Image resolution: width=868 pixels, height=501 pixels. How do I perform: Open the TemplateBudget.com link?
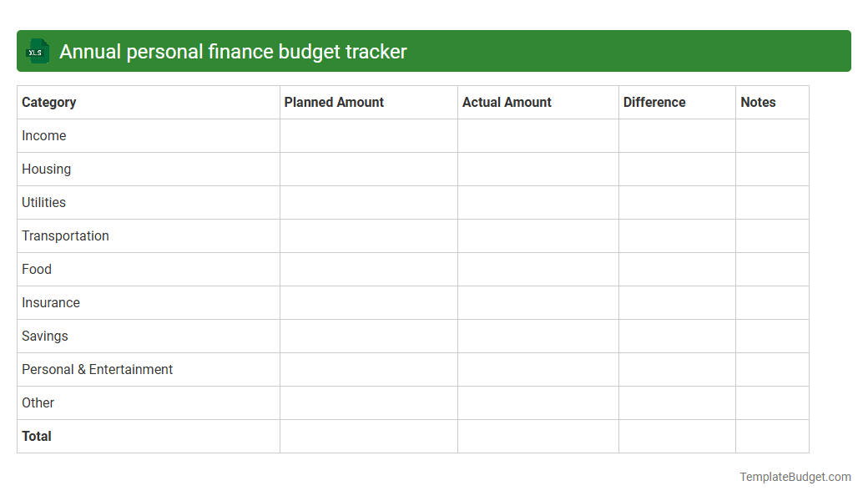pyautogui.click(x=795, y=477)
